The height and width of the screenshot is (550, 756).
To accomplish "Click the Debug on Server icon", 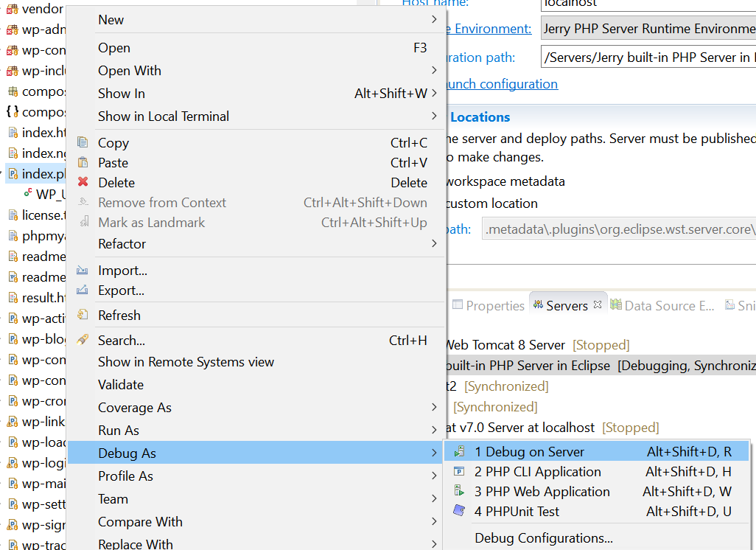I will [460, 452].
